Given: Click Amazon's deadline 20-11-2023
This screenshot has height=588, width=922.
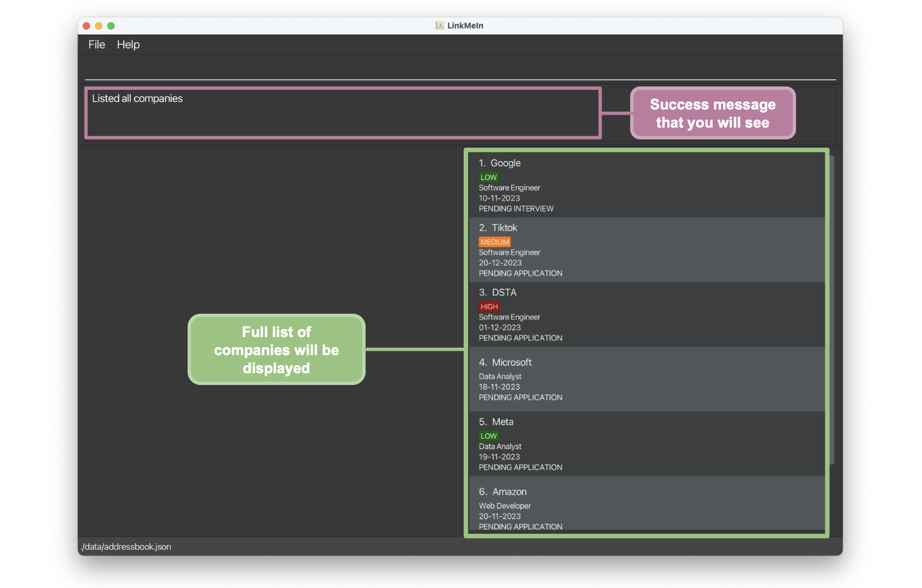Looking at the screenshot, I should click(x=499, y=517).
